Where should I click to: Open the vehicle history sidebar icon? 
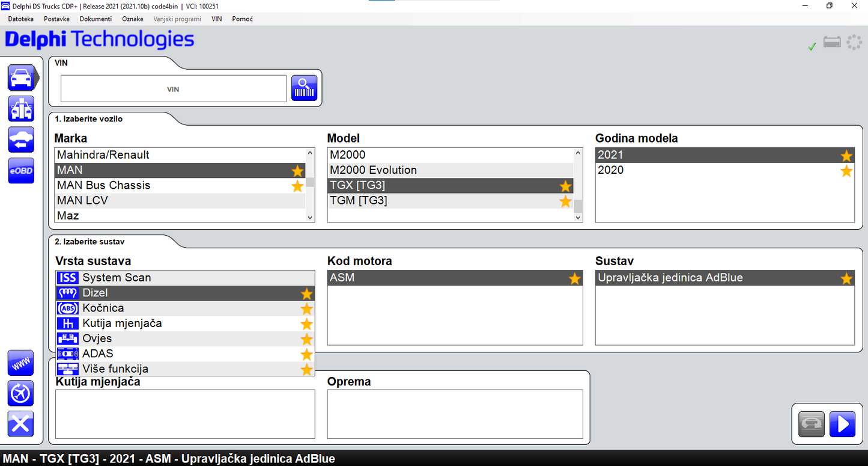click(x=21, y=139)
